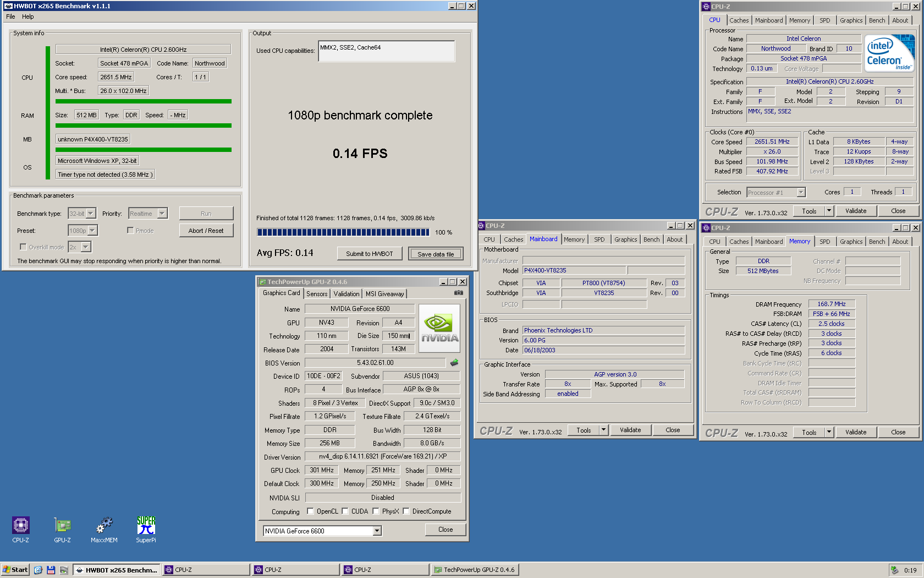Click the GPU-Z BIOS Version field
Viewport: 924px width, 578px height.
click(x=375, y=363)
